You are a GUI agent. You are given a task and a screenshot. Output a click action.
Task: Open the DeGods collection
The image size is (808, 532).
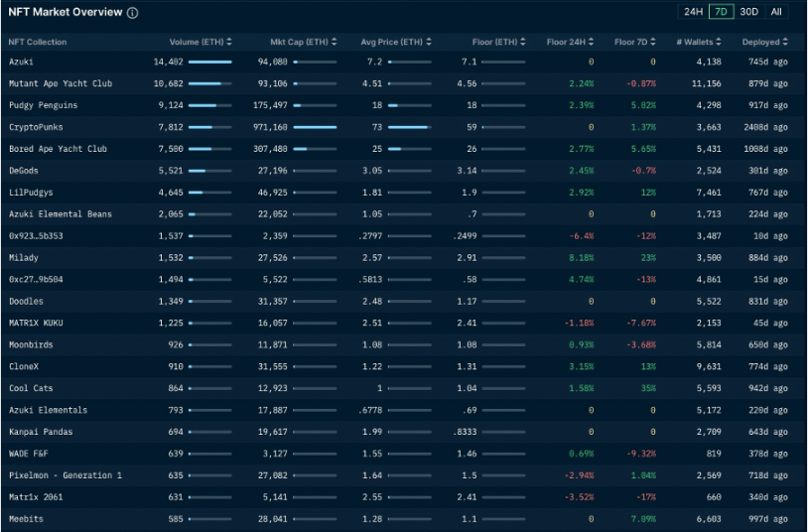point(23,171)
